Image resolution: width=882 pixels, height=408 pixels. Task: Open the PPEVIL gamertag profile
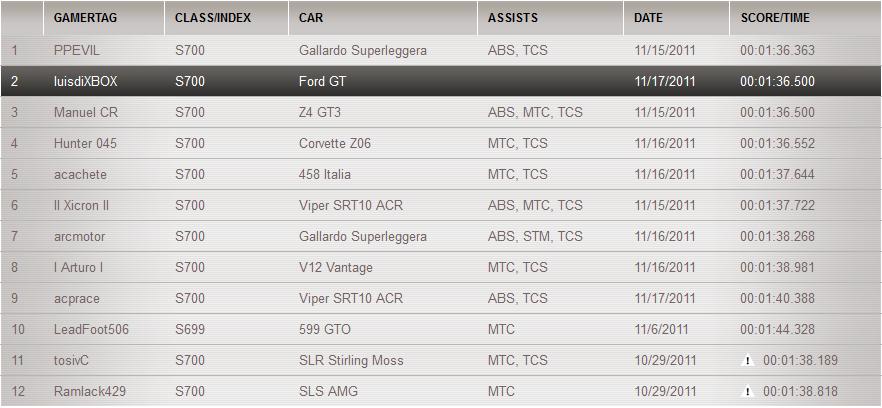click(77, 50)
